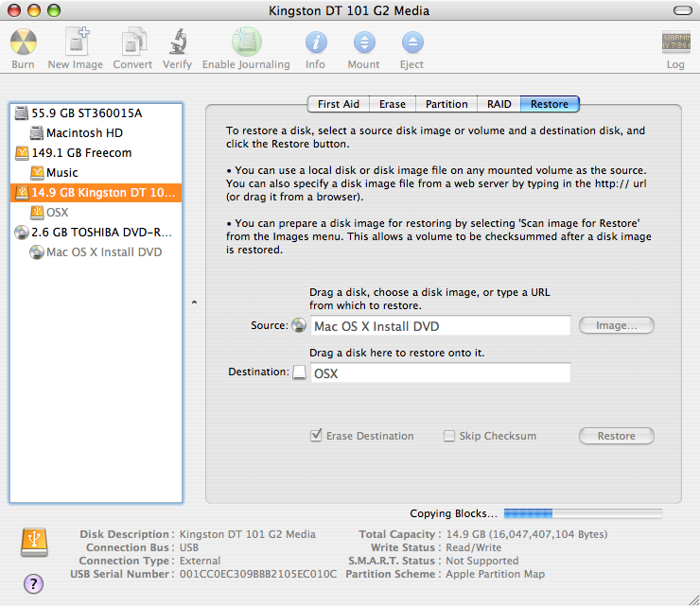This screenshot has width=700, height=606.
Task: Click the sidebar split divider handle
Action: (194, 303)
